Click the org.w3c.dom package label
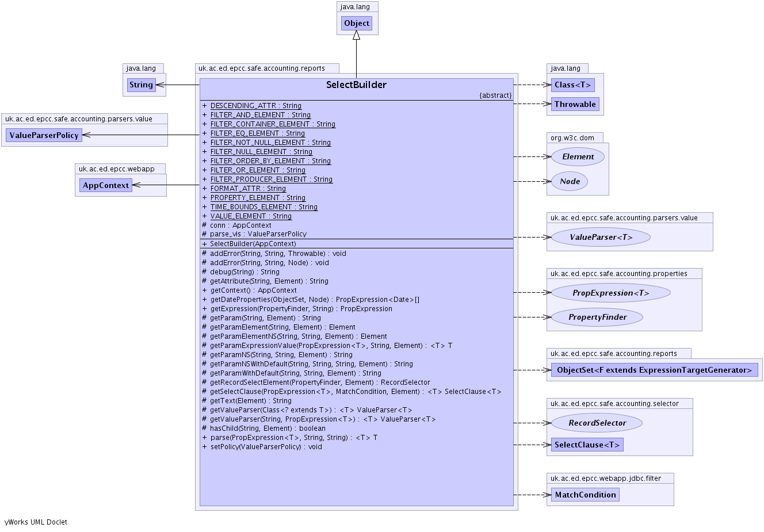The width and height of the screenshot is (764, 532). pyautogui.click(x=572, y=138)
